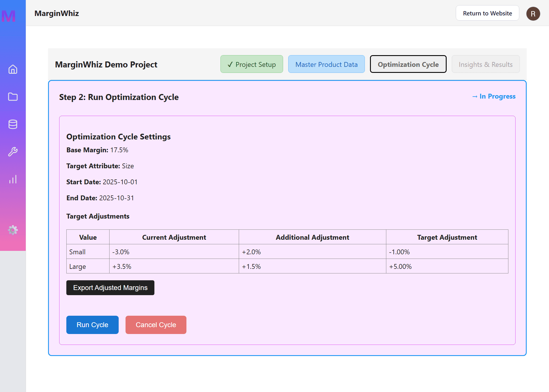The width and height of the screenshot is (549, 392).
Task: Click Export Adjusted Margins button
Action: click(110, 288)
